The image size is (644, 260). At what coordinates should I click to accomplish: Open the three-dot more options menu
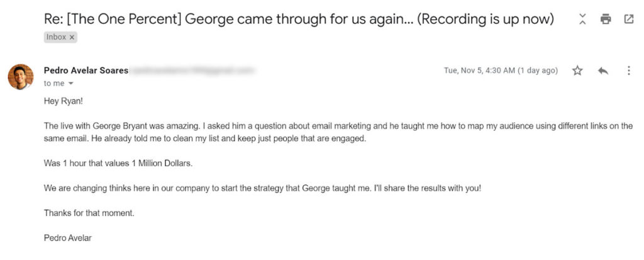[628, 71]
